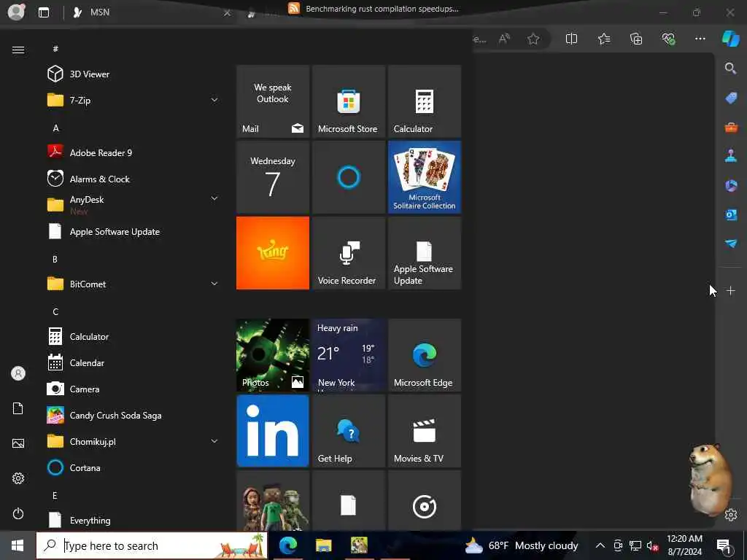
Task: Open the Microsoft Store tile
Action: [348, 101]
